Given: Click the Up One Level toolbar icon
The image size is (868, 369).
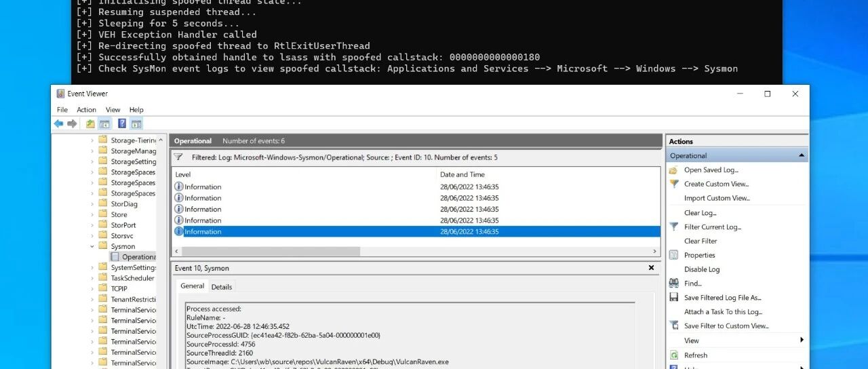Looking at the screenshot, I should coord(90,123).
